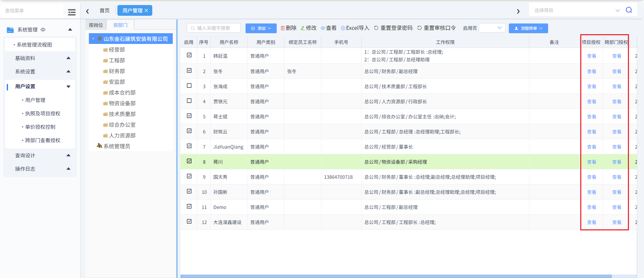Select the 经营部 folder in the tree
Screen dimensions: 644x278
click(114, 50)
